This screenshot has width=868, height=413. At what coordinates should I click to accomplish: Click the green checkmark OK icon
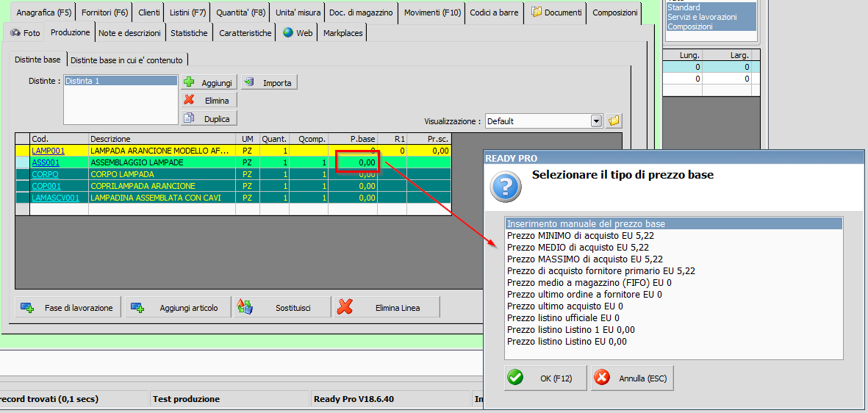[x=515, y=378]
